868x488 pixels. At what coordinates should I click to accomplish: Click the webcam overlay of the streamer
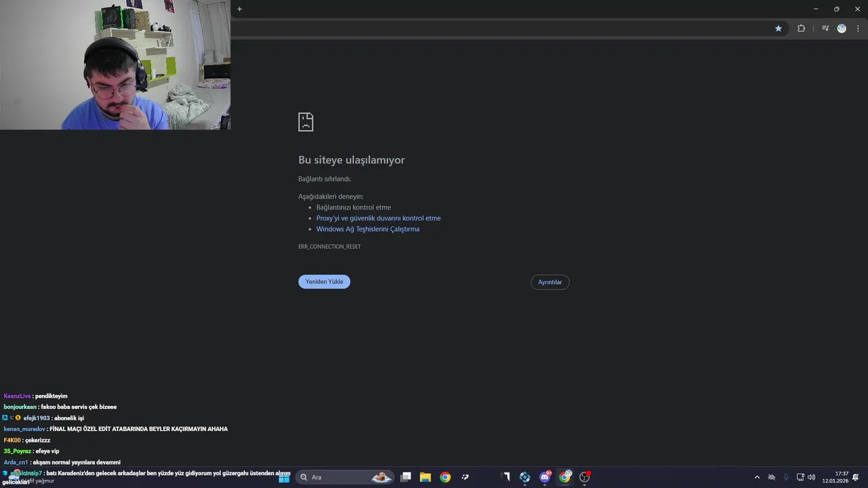point(115,64)
